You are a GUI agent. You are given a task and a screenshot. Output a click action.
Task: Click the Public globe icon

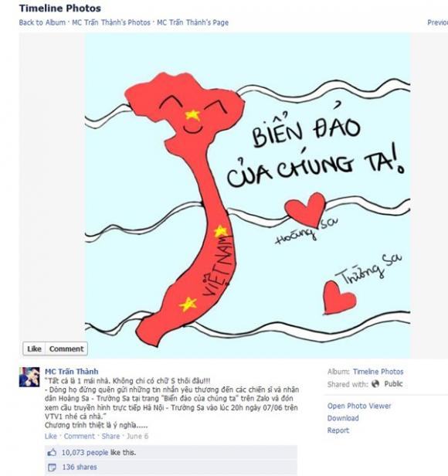pyautogui.click(x=375, y=384)
